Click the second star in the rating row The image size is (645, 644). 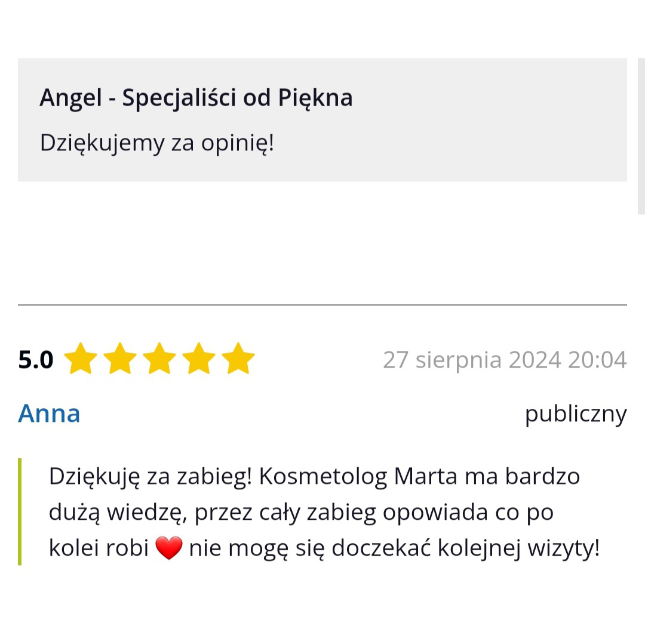click(121, 358)
